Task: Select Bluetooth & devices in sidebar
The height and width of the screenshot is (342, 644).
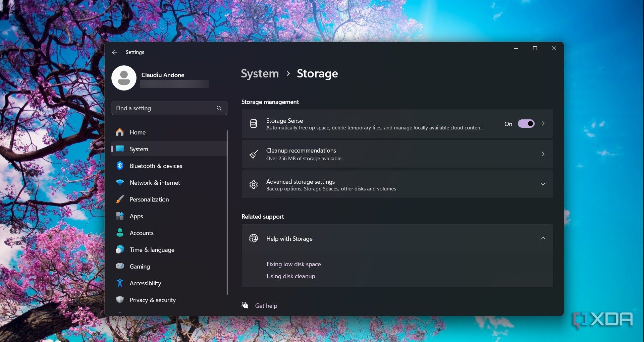Action: tap(169, 166)
